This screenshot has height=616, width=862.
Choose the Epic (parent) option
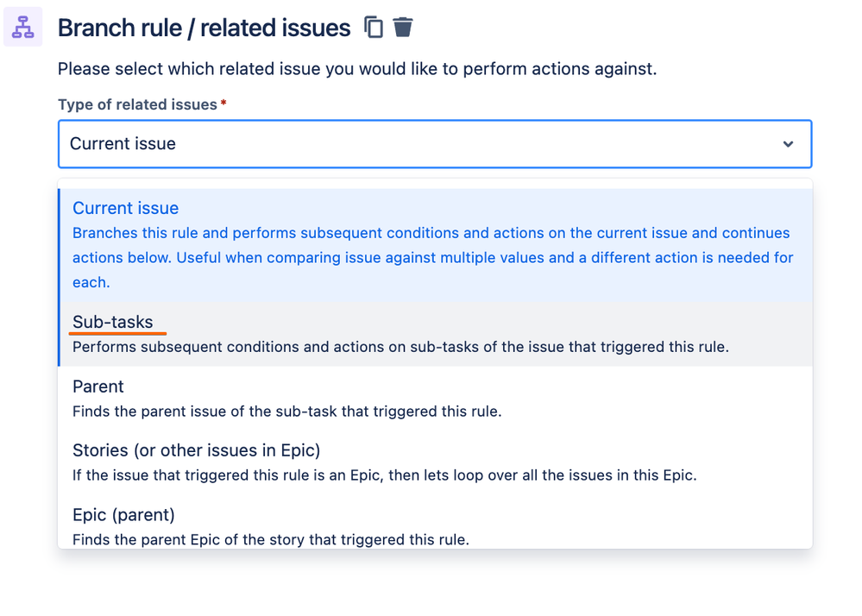pos(436,525)
